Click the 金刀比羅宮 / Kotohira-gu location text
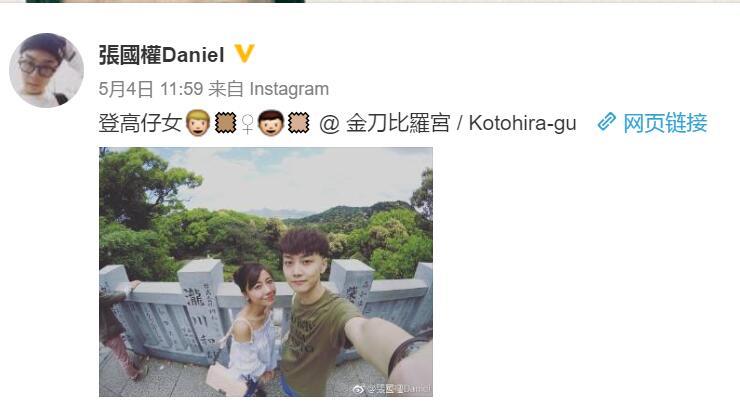The height and width of the screenshot is (407, 740). tap(461, 123)
